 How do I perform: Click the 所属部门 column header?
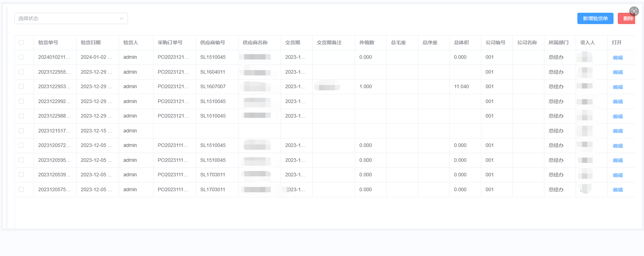pos(559,42)
